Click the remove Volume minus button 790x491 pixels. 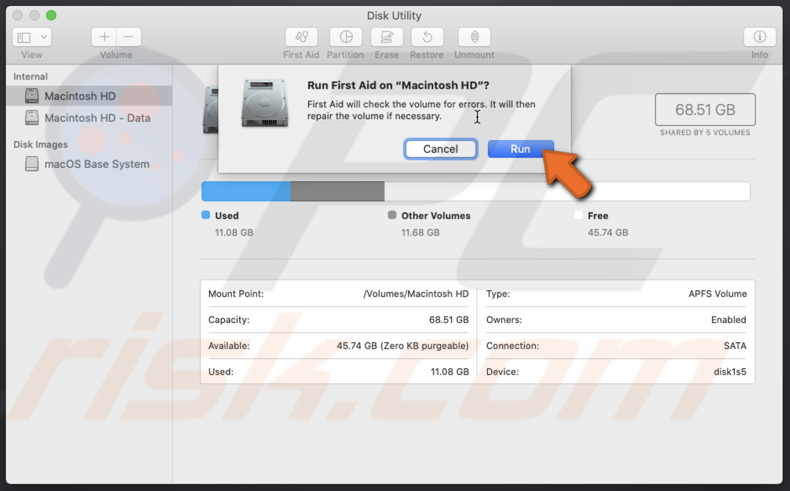tap(128, 37)
